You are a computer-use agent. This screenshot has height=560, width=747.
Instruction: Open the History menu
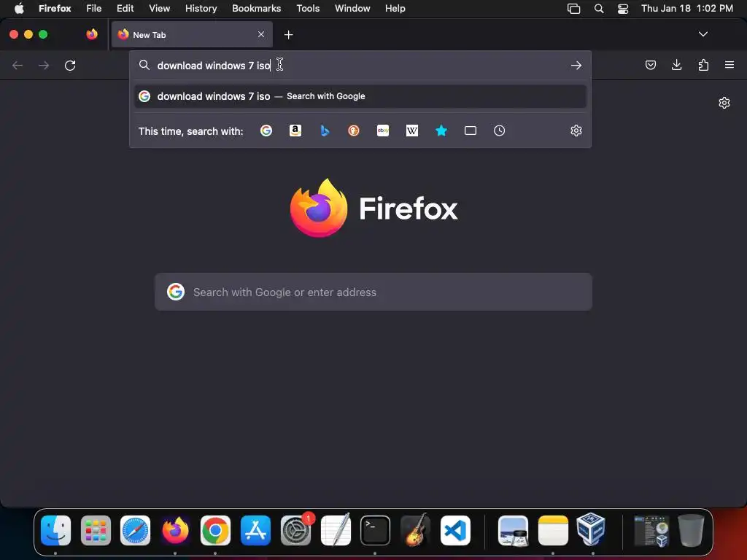click(201, 8)
